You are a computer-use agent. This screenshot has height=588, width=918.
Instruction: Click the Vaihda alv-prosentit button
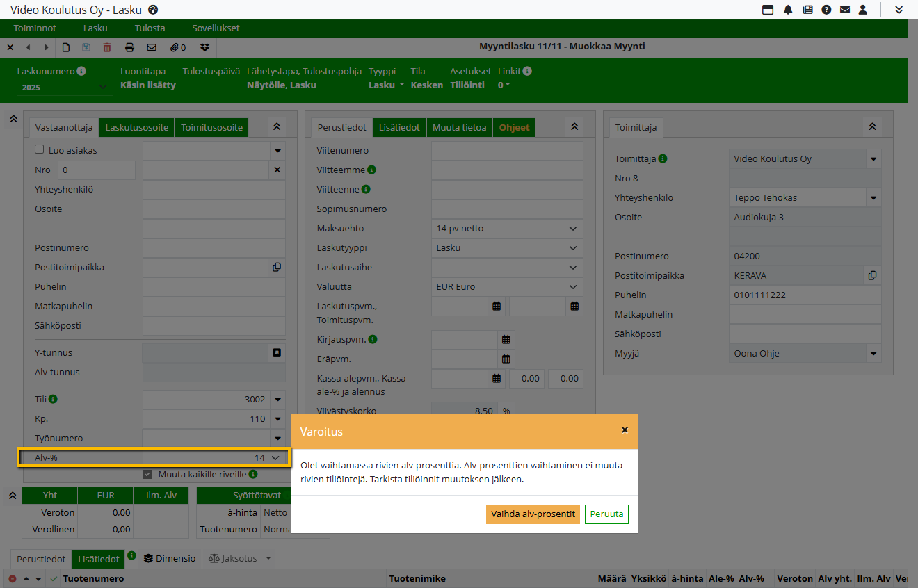pos(533,514)
